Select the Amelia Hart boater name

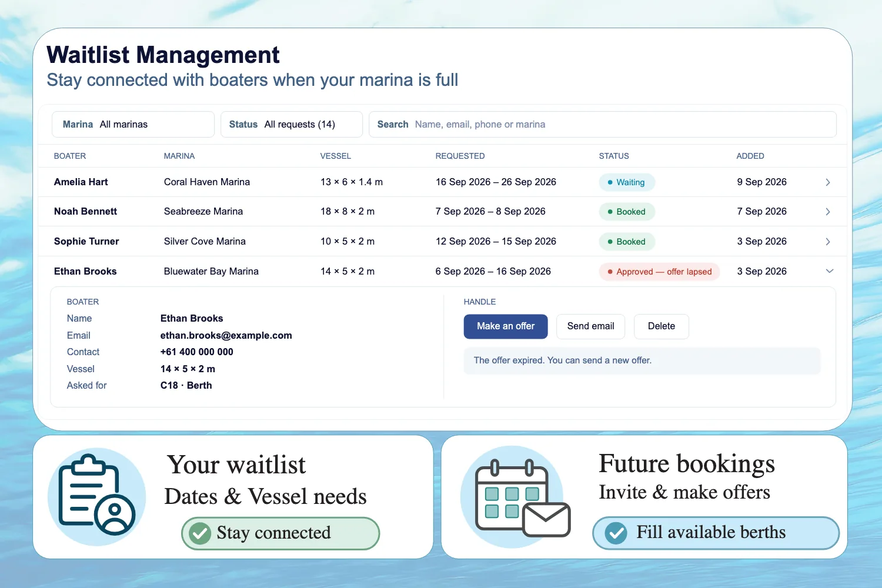pyautogui.click(x=81, y=182)
